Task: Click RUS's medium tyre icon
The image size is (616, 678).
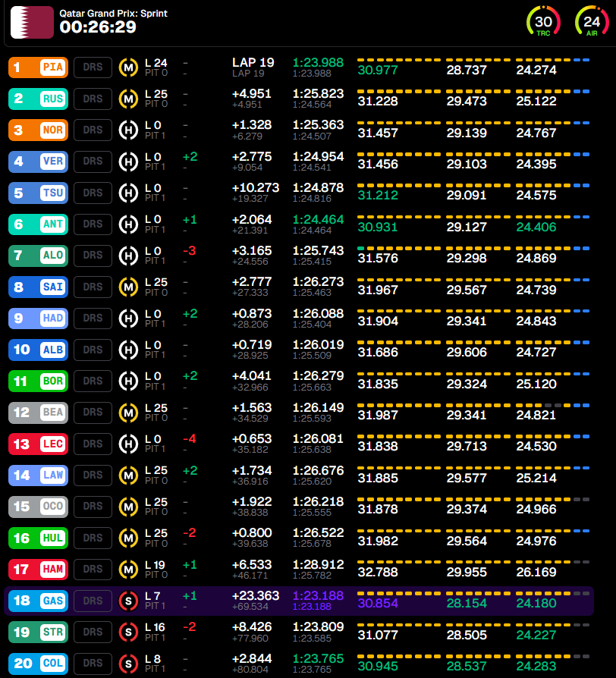Action: (128, 99)
